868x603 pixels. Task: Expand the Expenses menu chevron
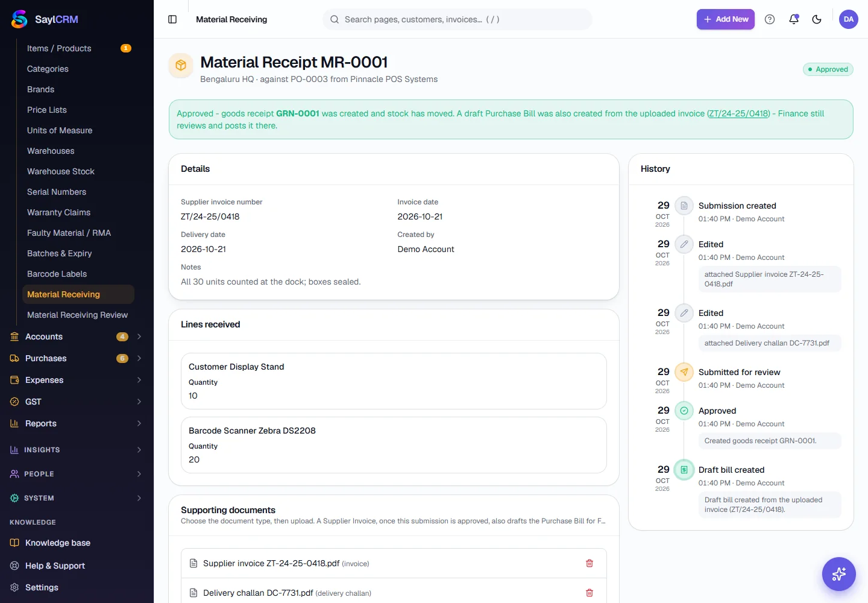click(x=139, y=380)
